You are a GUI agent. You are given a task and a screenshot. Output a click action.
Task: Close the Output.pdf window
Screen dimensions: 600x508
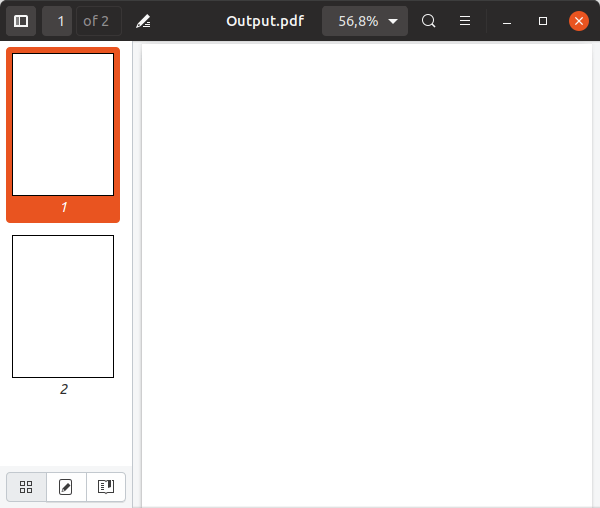coord(578,21)
